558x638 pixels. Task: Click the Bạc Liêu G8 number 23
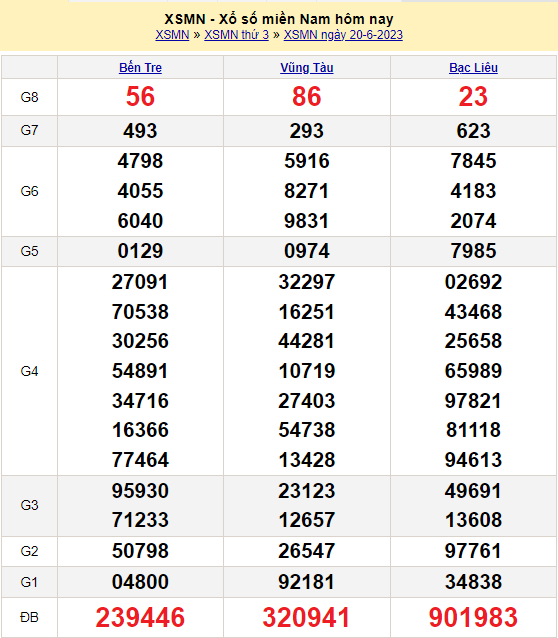(x=473, y=97)
